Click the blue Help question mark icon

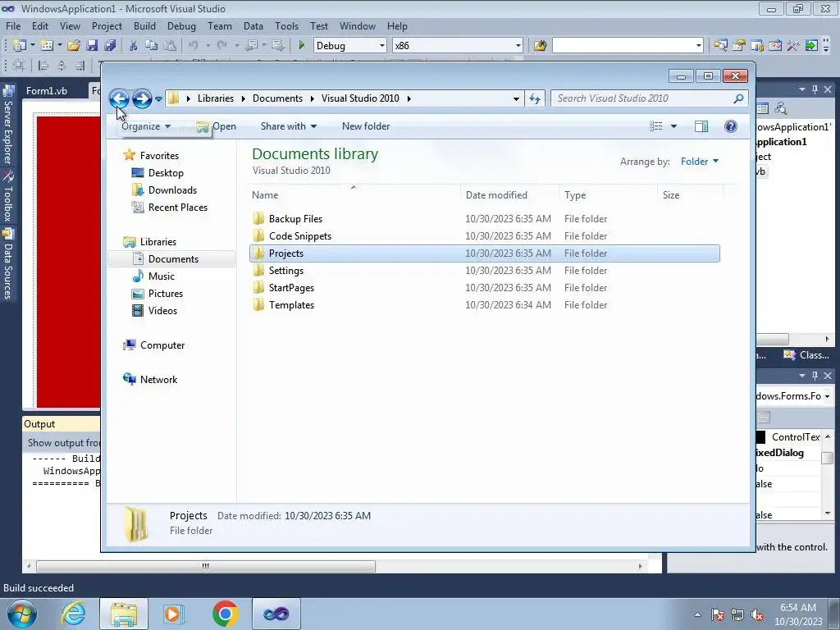(731, 126)
